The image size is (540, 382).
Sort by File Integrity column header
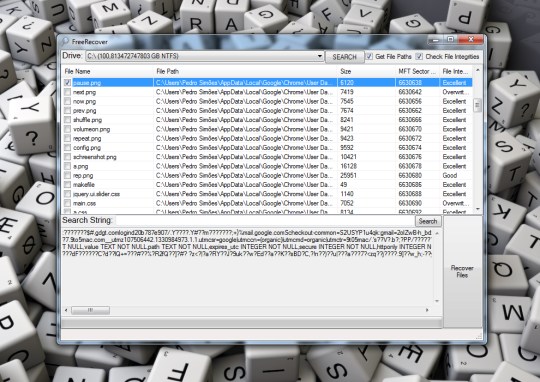point(456,71)
